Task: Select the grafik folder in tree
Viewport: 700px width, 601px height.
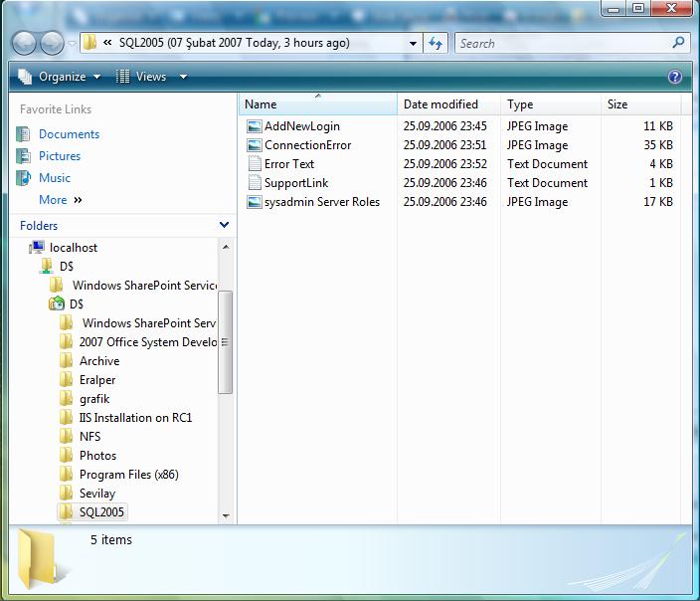Action: (94, 399)
